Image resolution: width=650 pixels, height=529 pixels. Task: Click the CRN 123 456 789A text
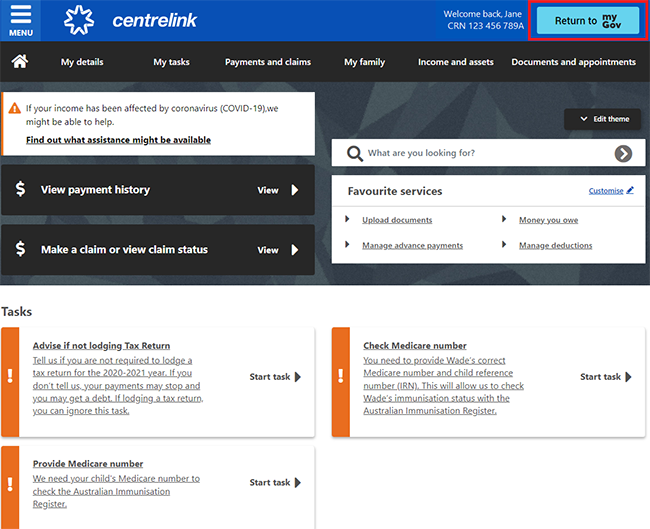click(485, 26)
